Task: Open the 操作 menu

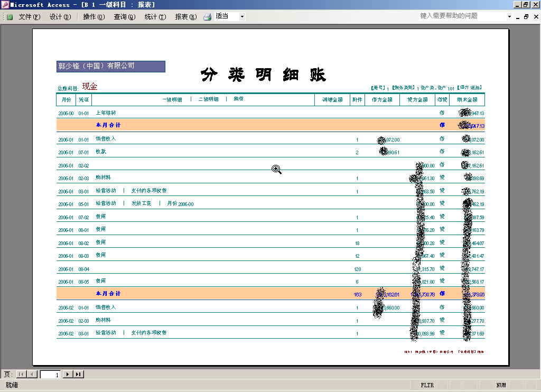Action: click(x=94, y=17)
